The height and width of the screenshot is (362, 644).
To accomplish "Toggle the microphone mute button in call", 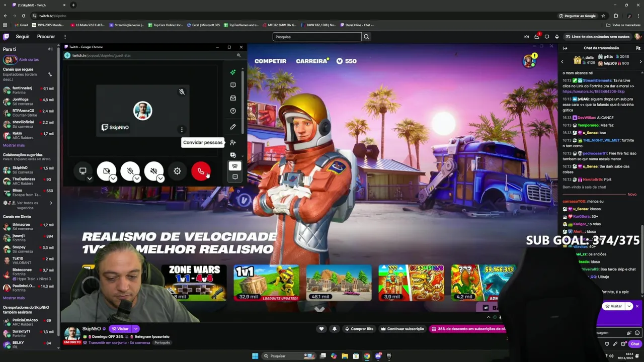I will (x=129, y=171).
